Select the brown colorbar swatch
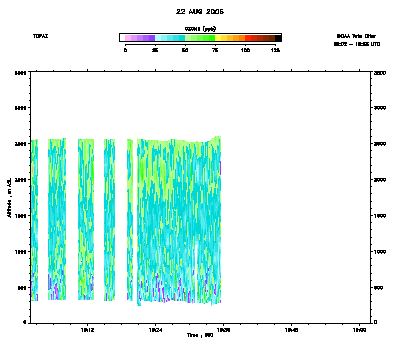This screenshot has height=360, width=400. [272, 38]
